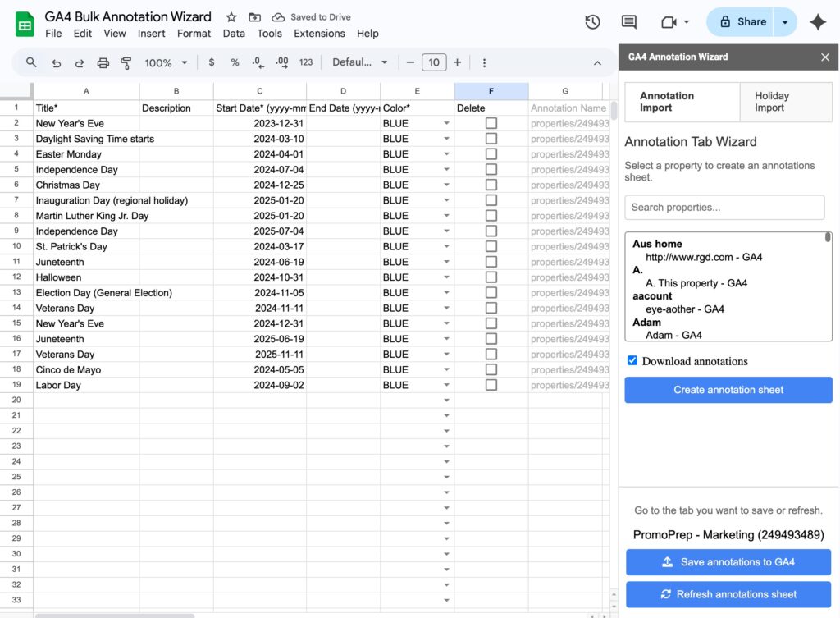Decrease font size with minus button
The width and height of the screenshot is (840, 618).
coord(410,62)
